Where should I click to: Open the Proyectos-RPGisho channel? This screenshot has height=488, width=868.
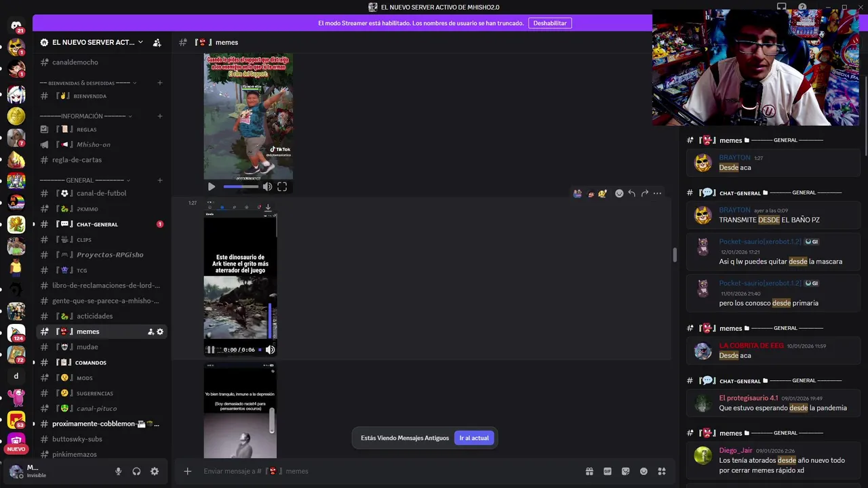click(x=101, y=255)
